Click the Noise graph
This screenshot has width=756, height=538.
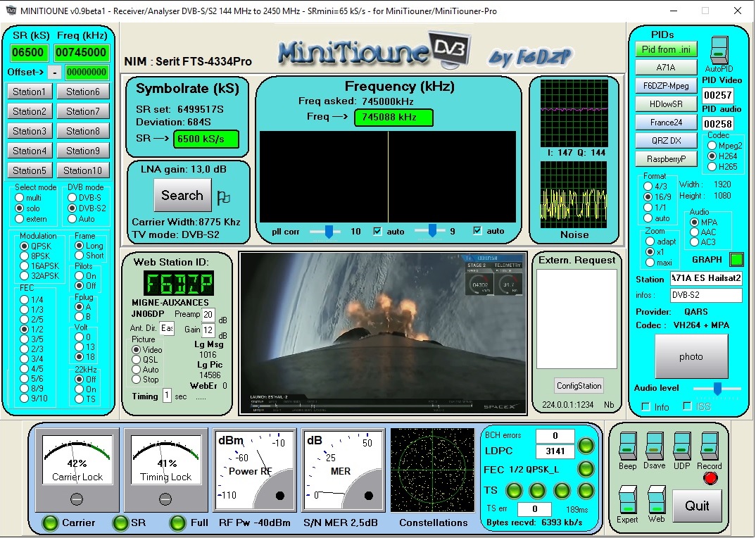tap(574, 194)
